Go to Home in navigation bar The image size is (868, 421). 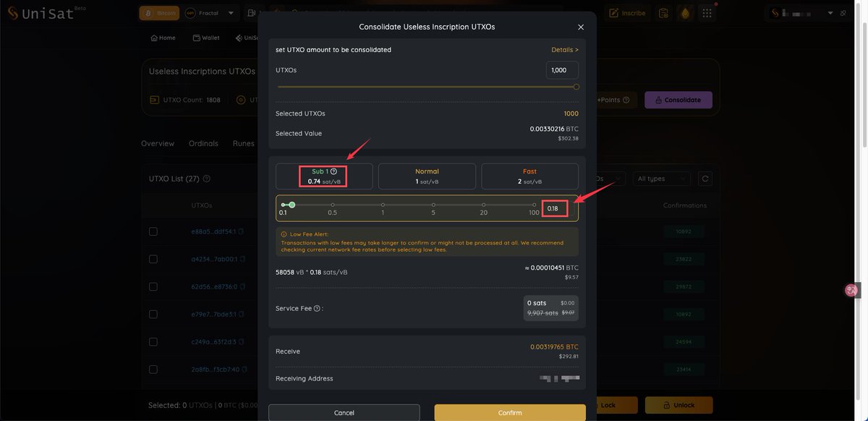pos(163,38)
